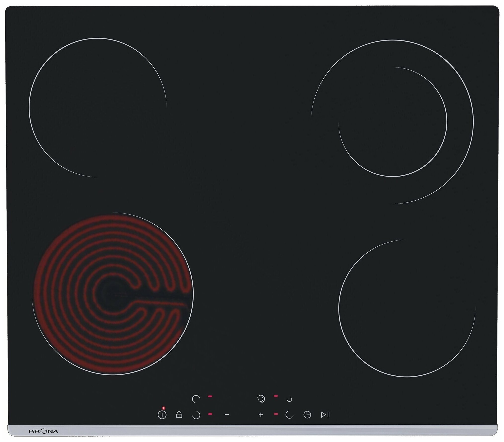Select the front-left zone selector icon

tap(196, 415)
